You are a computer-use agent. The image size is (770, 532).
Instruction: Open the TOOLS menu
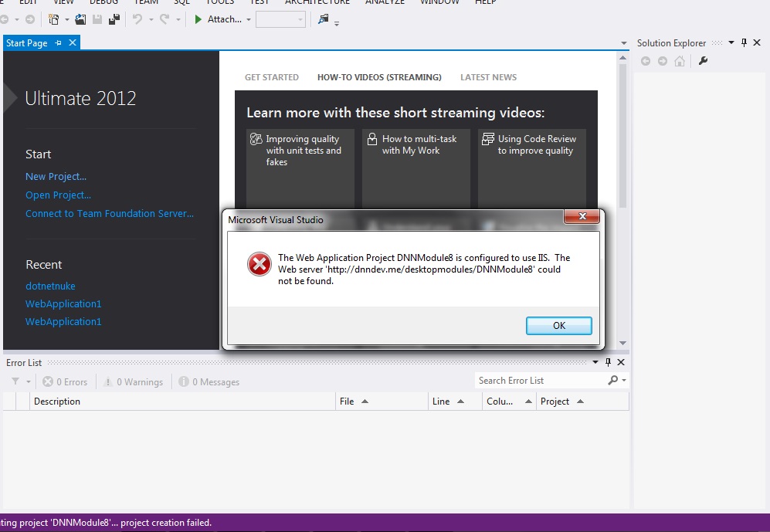[x=219, y=2]
